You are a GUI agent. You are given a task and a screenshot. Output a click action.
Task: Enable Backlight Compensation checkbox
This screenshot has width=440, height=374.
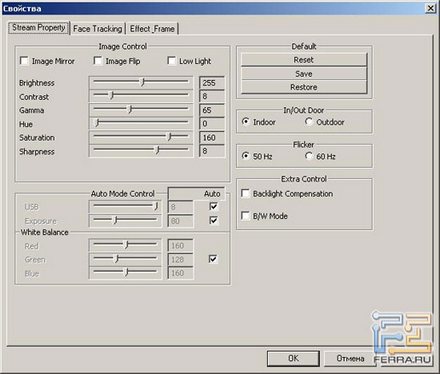tap(245, 194)
